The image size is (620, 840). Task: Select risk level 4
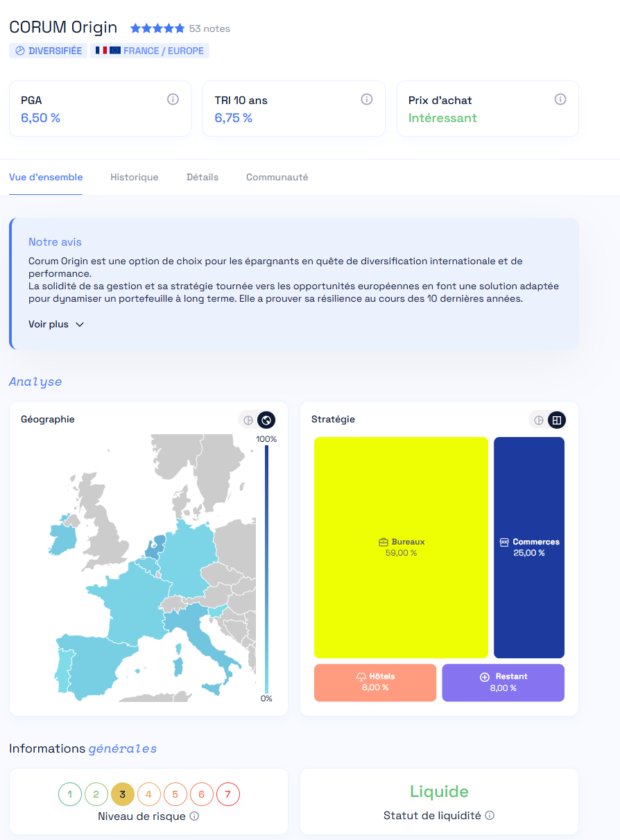149,794
